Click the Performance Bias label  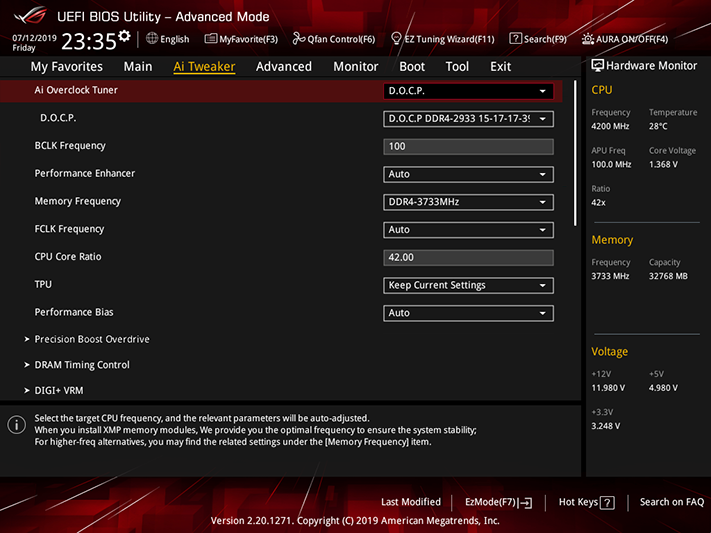74,312
